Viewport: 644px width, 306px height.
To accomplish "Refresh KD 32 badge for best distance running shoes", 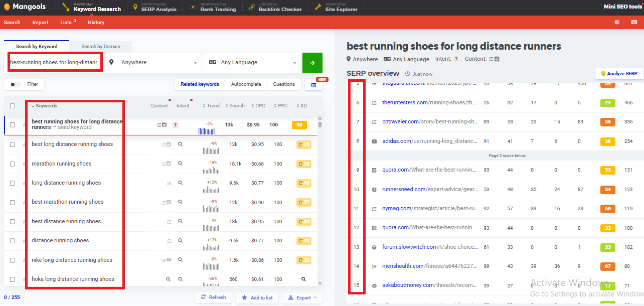I will click(x=304, y=221).
